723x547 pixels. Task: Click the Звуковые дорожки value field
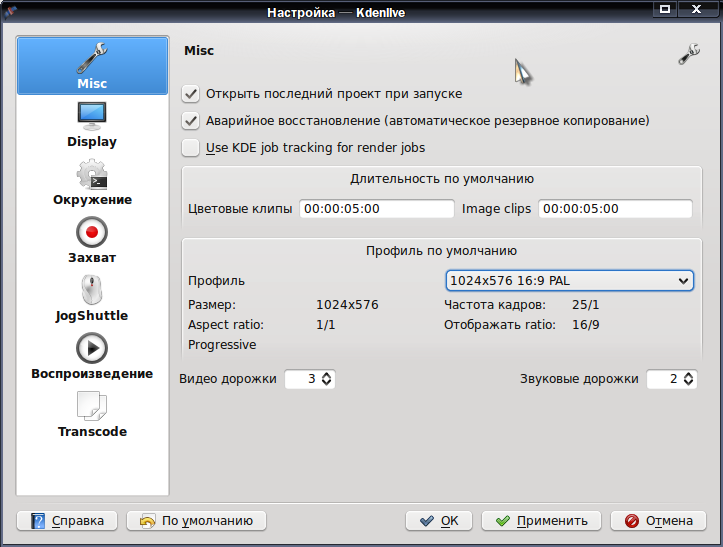point(665,379)
